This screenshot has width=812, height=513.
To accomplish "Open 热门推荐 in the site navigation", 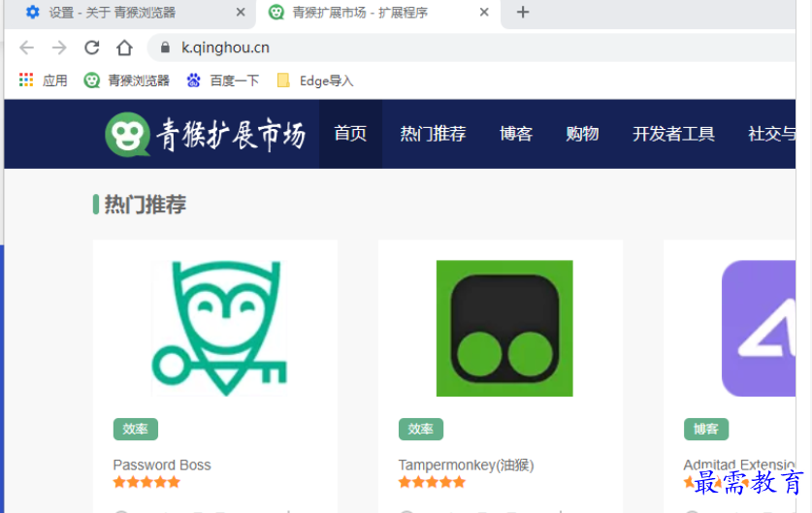I will [433, 134].
